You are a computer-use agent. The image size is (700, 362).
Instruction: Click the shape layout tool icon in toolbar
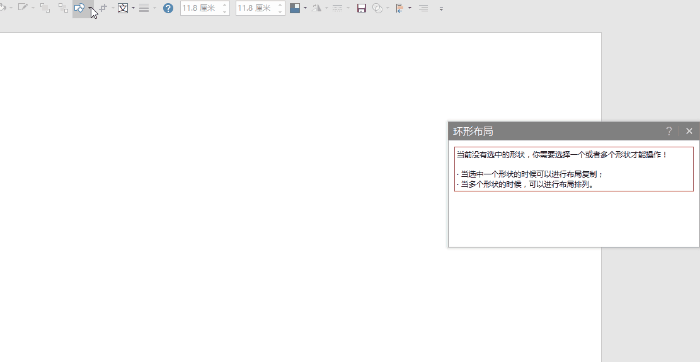[79, 8]
